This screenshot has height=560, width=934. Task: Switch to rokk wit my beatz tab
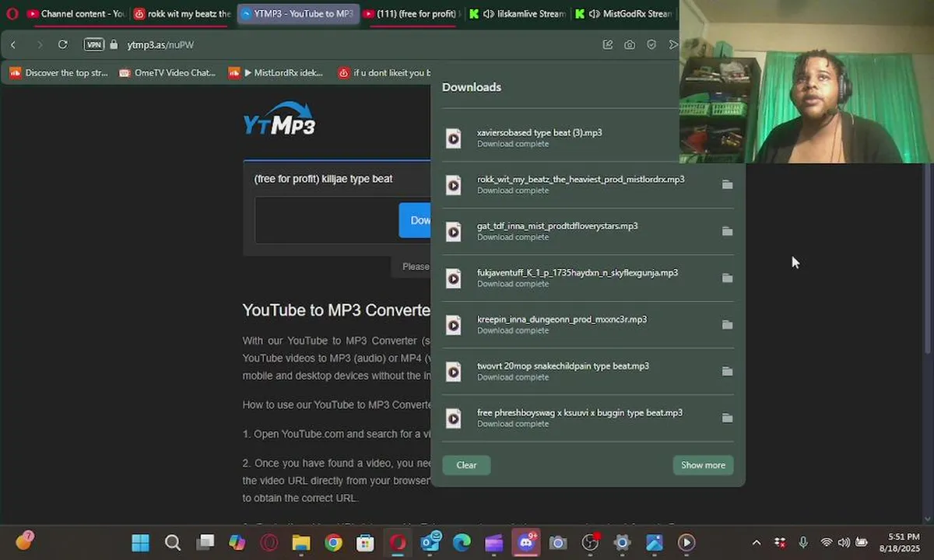(x=181, y=13)
